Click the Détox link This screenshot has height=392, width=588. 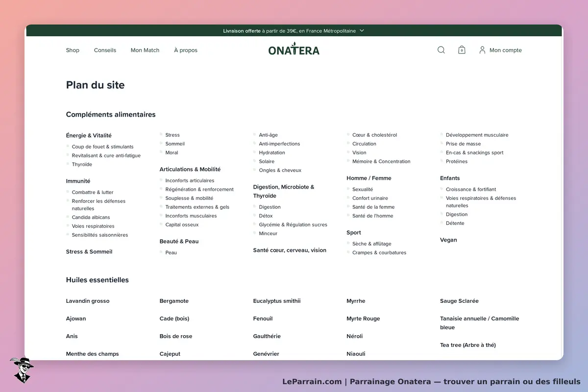point(266,216)
